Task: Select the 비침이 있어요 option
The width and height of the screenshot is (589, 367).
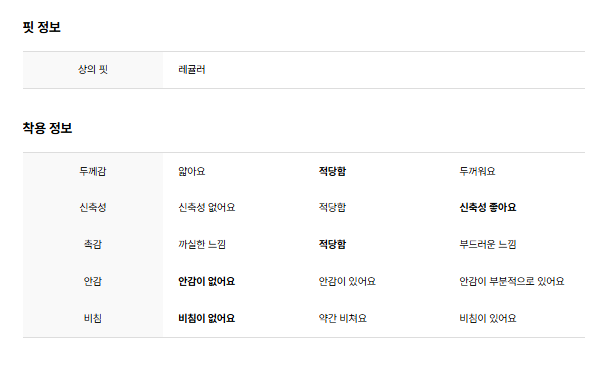Action: (488, 319)
